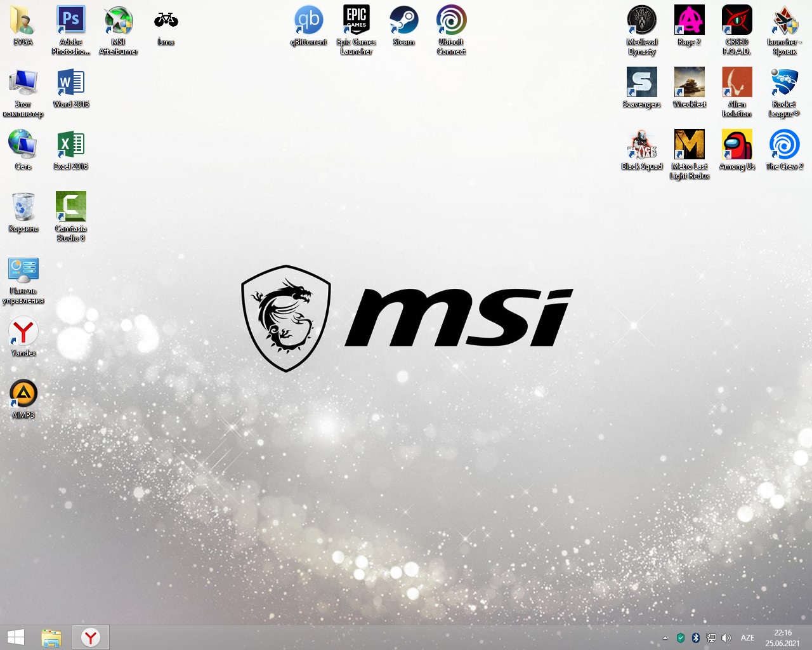Viewport: 812px width, 650px height.
Task: Open the Windows Start button
Action: 16,637
